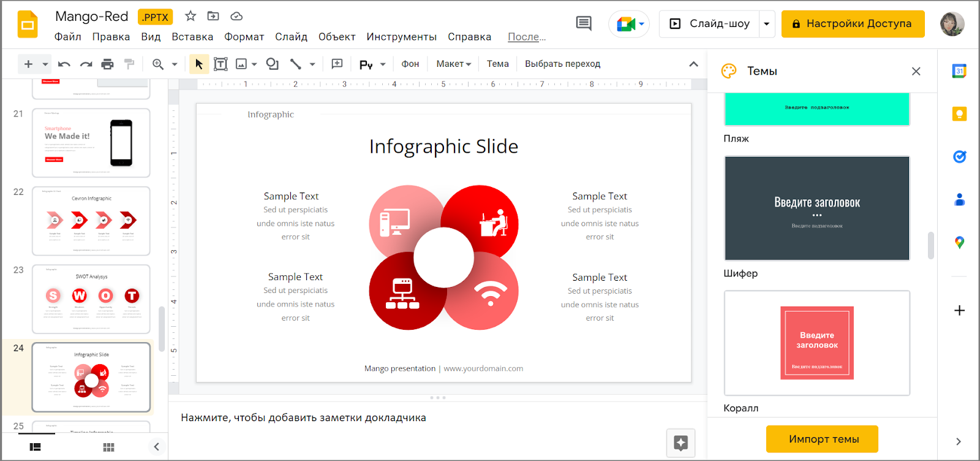Image resolution: width=980 pixels, height=461 pixels.
Task: Get add-ons with the plus icon
Action: (960, 310)
